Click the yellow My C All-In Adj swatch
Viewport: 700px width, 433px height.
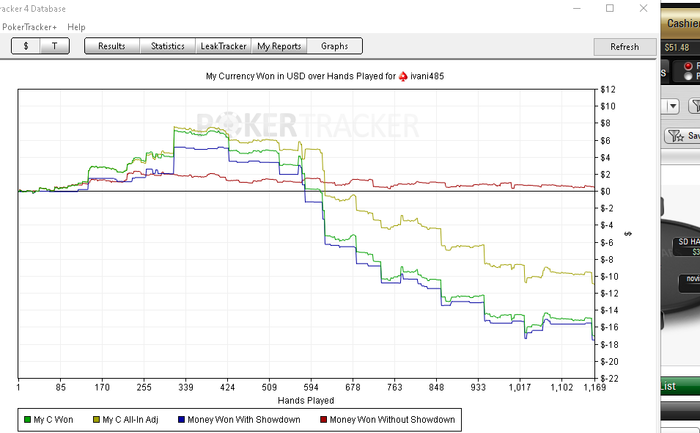pyautogui.click(x=96, y=420)
